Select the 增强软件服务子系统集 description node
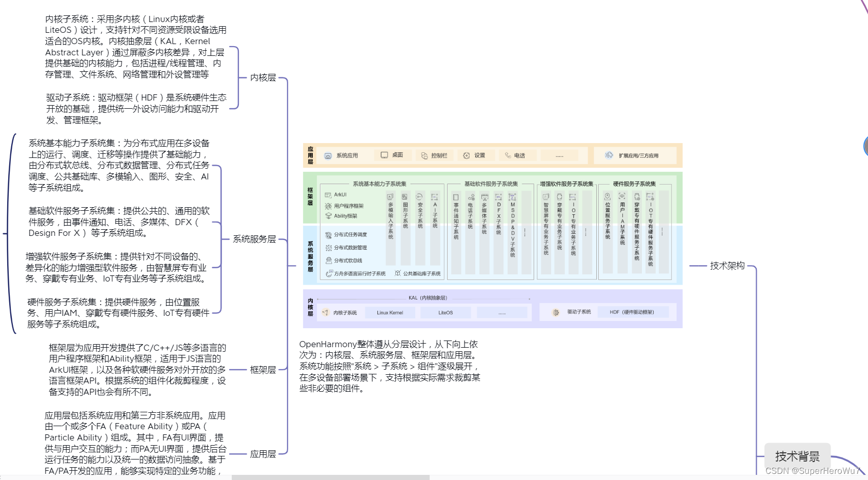Viewport: 868px width, 480px height. coord(116,267)
